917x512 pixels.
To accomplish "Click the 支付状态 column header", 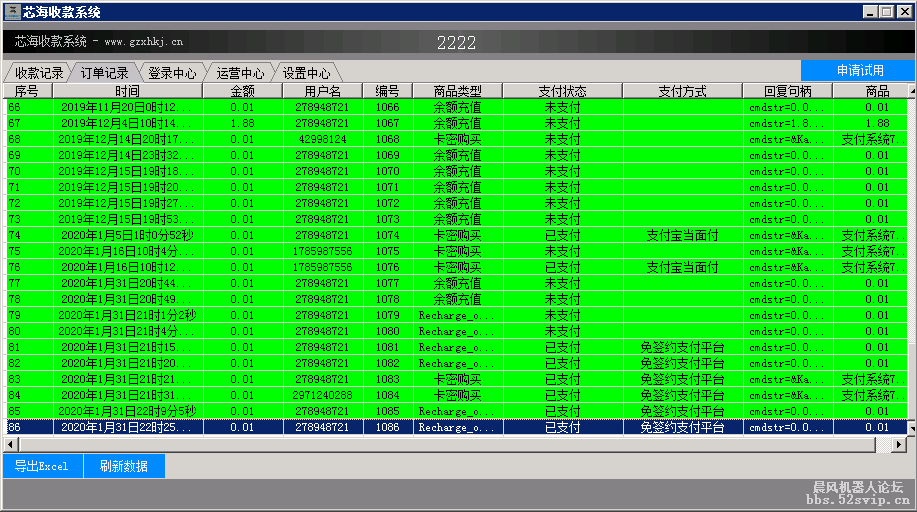I will pyautogui.click(x=562, y=91).
